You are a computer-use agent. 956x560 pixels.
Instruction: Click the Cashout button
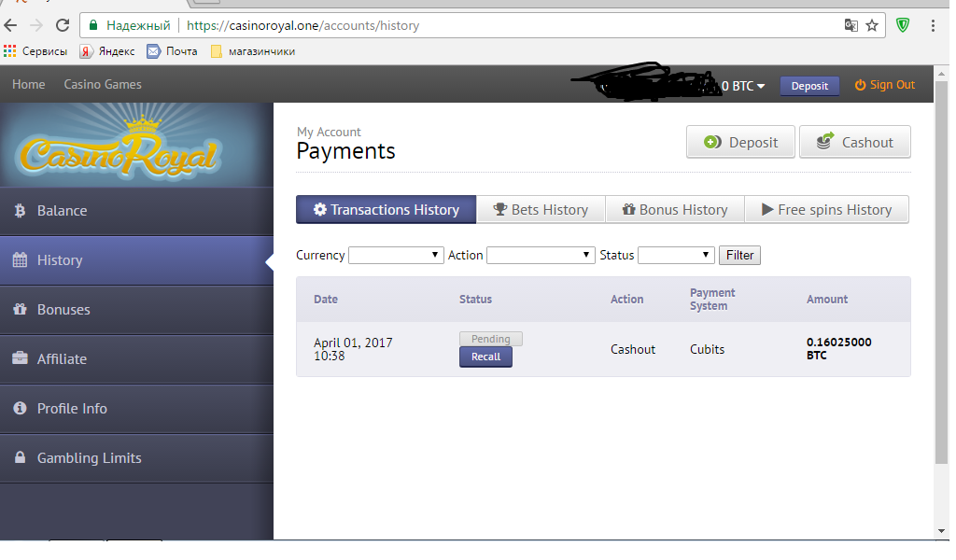855,142
